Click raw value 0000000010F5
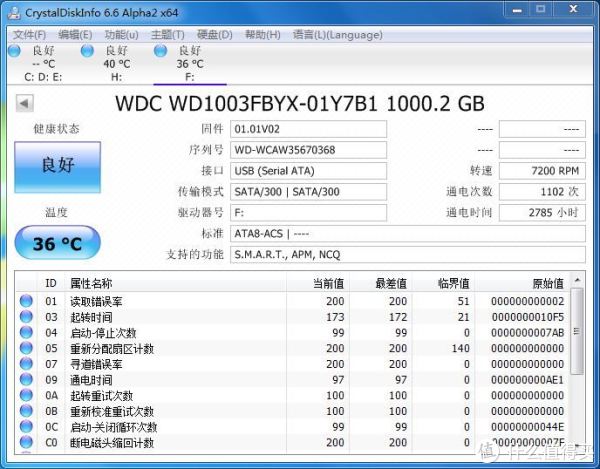600x469 pixels. coord(528,317)
